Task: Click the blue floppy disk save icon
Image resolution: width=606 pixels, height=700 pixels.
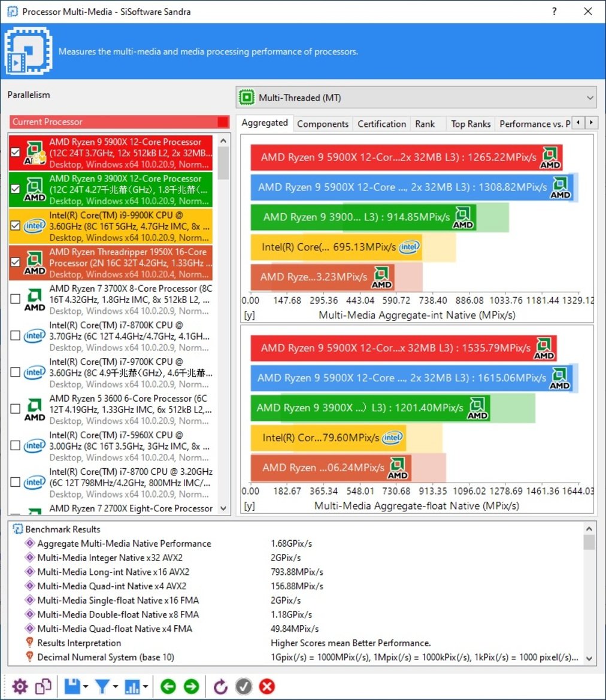Action: point(72,687)
